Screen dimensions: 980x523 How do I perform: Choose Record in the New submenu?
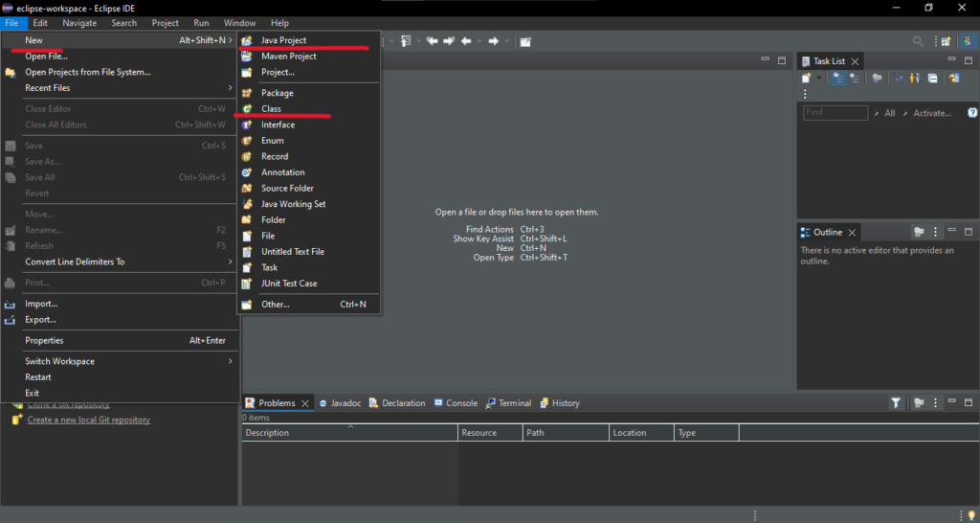point(309,156)
